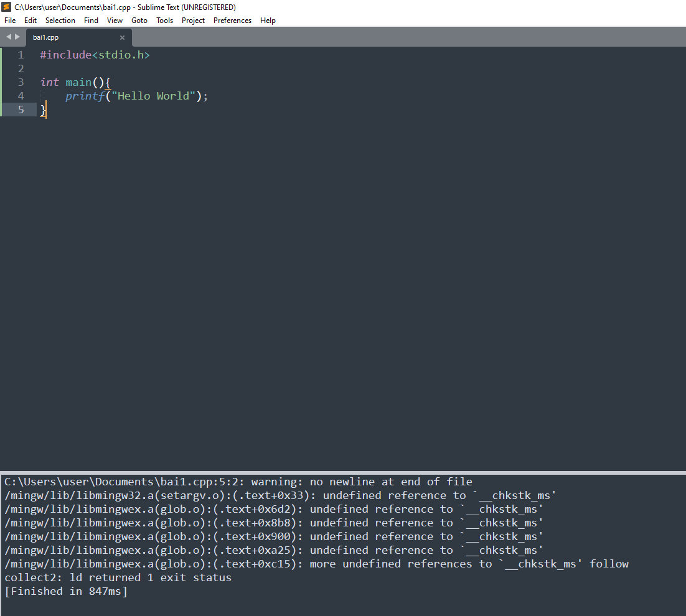
Task: Place cursor in '#include<stdio.h>' line
Action: pyautogui.click(x=95, y=55)
